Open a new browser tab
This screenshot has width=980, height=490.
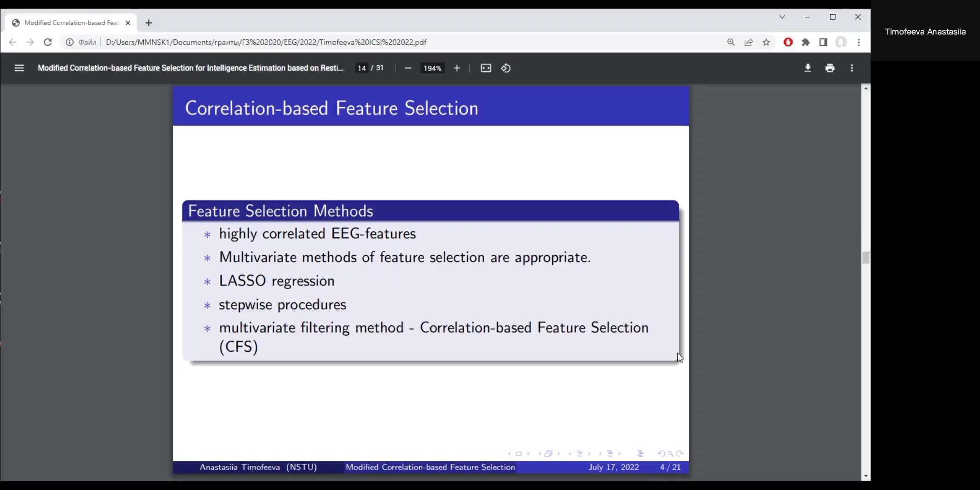point(149,23)
